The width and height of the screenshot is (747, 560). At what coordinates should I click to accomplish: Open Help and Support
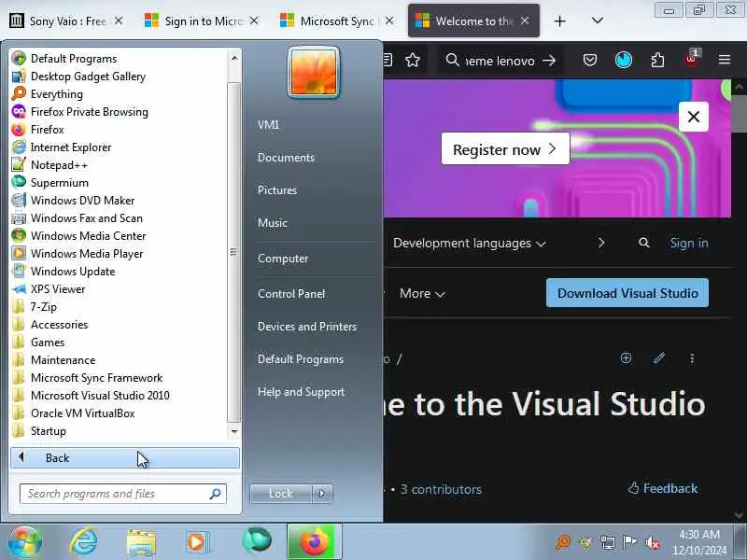[x=301, y=392]
